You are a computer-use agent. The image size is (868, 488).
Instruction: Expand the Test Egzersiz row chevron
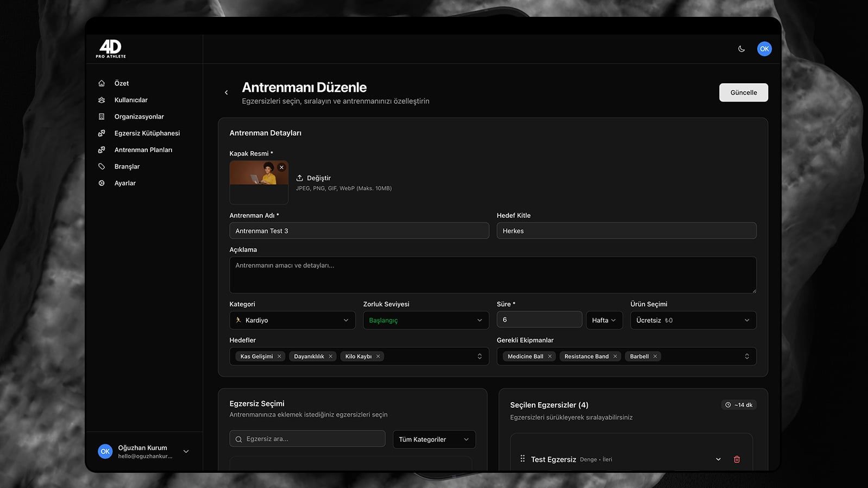(x=718, y=459)
